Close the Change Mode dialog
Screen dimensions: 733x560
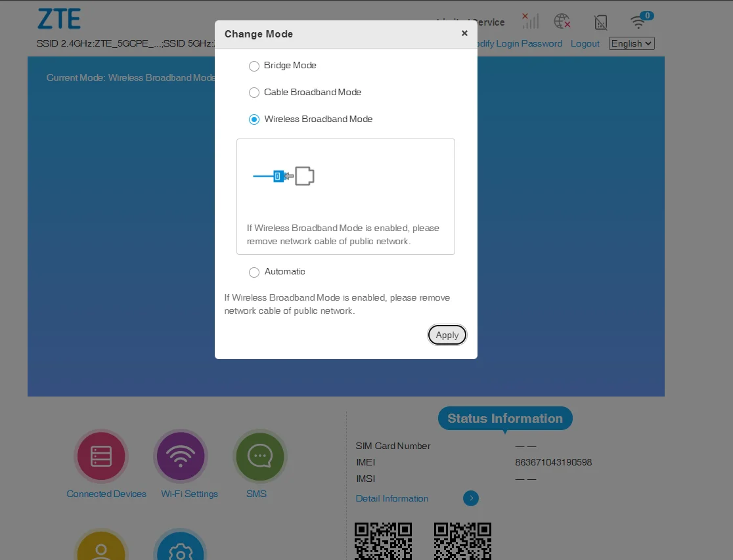[x=464, y=33]
